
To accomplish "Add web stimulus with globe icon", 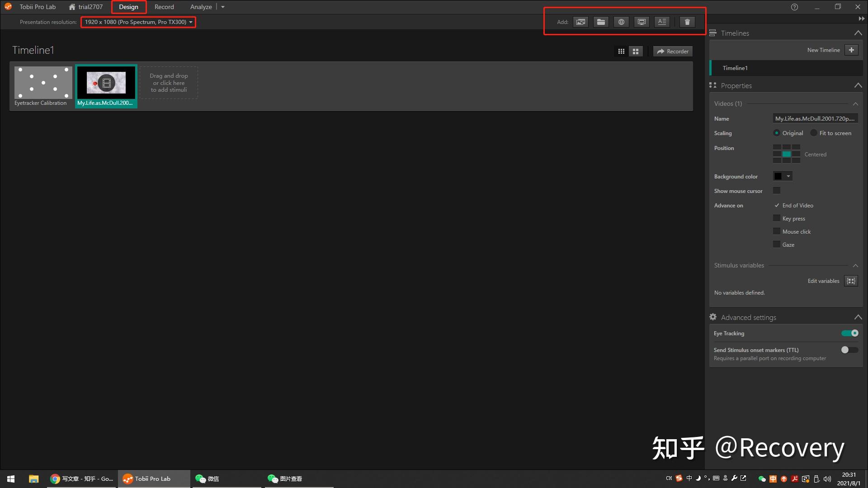I will click(x=621, y=22).
